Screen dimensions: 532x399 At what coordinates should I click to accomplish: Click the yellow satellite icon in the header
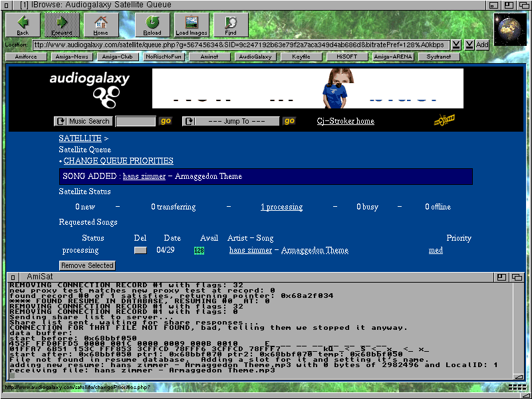pyautogui.click(x=444, y=120)
